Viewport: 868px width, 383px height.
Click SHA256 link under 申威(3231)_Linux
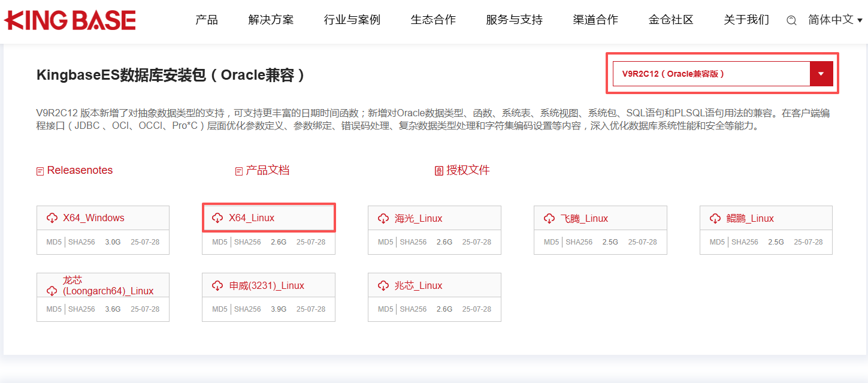point(247,309)
